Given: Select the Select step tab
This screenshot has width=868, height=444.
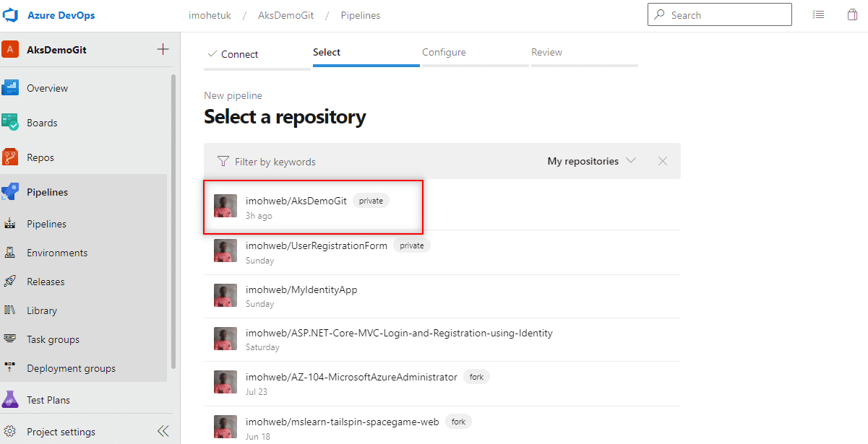Looking at the screenshot, I should pos(366,54).
